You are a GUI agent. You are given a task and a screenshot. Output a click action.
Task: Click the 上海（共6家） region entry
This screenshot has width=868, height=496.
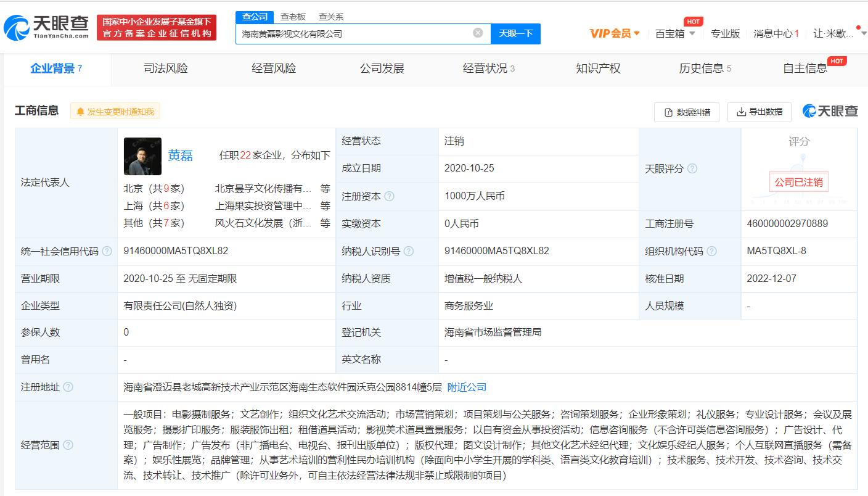[x=154, y=206]
